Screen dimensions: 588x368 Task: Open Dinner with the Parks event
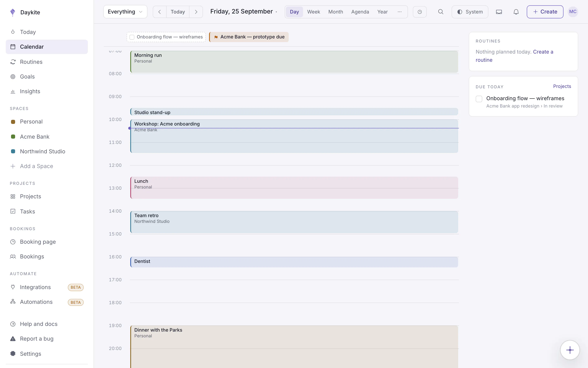click(x=294, y=347)
